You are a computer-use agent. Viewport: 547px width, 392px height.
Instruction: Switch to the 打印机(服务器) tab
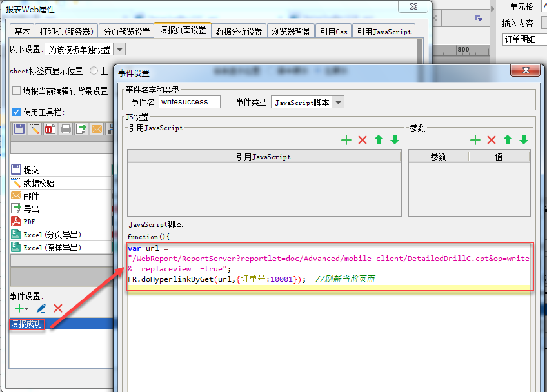click(66, 32)
